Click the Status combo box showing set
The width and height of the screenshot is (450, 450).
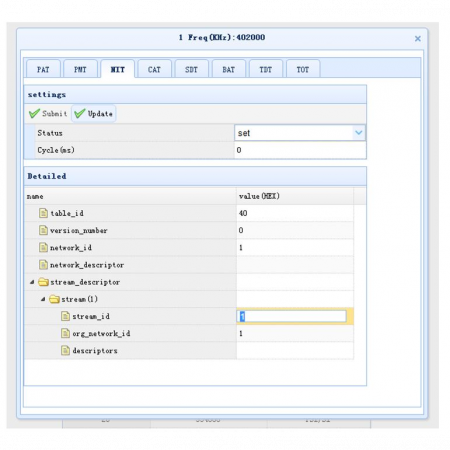coord(300,133)
